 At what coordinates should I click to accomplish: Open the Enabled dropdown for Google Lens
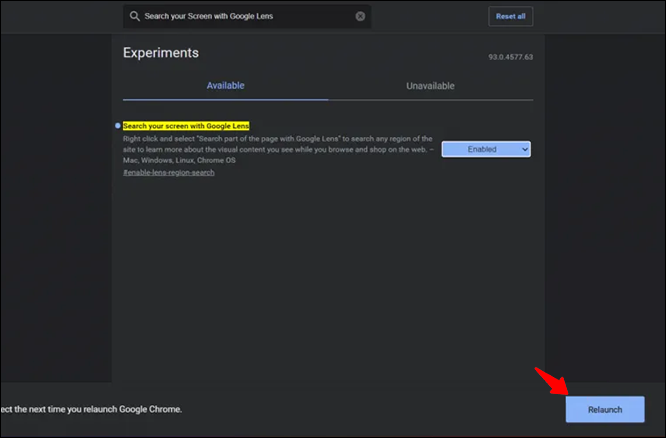486,149
